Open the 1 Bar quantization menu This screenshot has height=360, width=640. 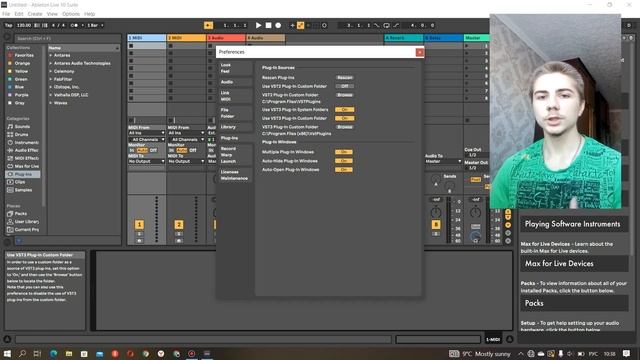(x=95, y=25)
